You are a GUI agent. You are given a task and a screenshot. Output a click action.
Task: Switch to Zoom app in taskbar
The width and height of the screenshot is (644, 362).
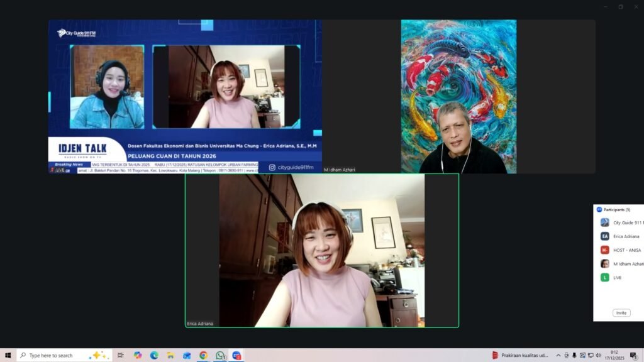coord(236,355)
